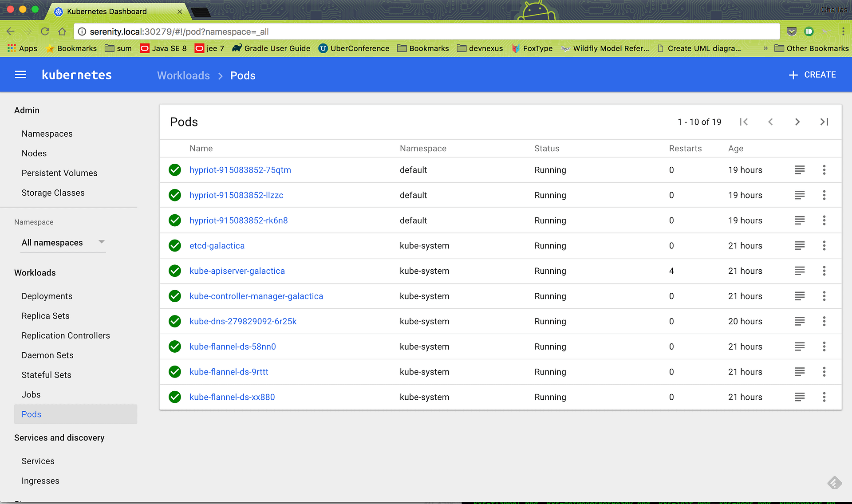Open Stateful Sets in the sidebar
The width and height of the screenshot is (852, 504).
46,375
